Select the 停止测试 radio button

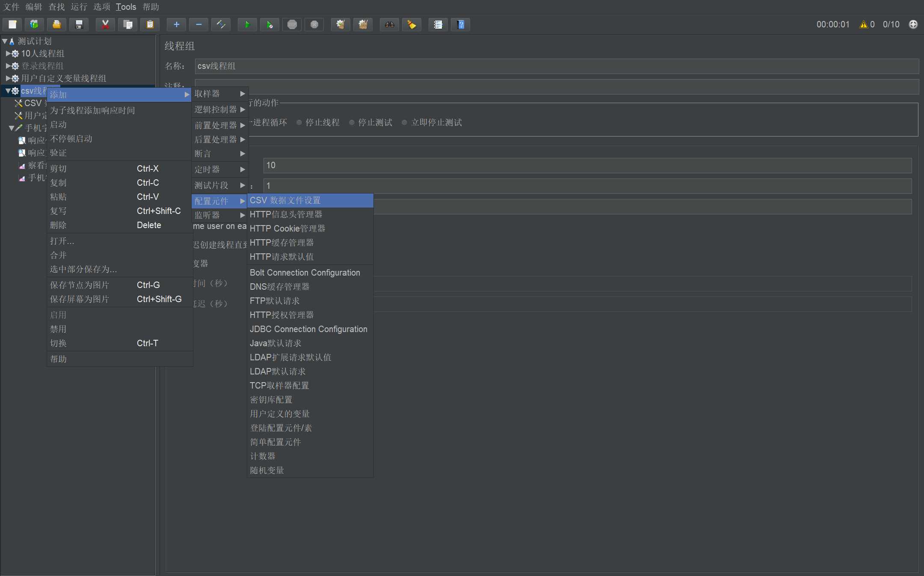(352, 122)
